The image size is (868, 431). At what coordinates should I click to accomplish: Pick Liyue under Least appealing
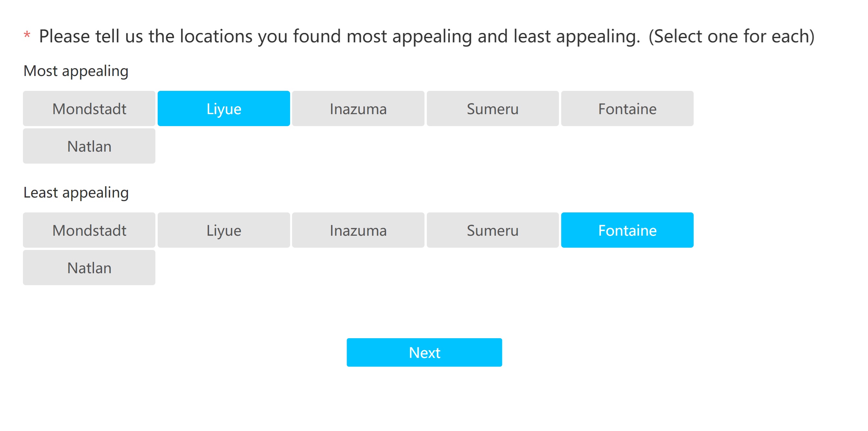click(224, 230)
